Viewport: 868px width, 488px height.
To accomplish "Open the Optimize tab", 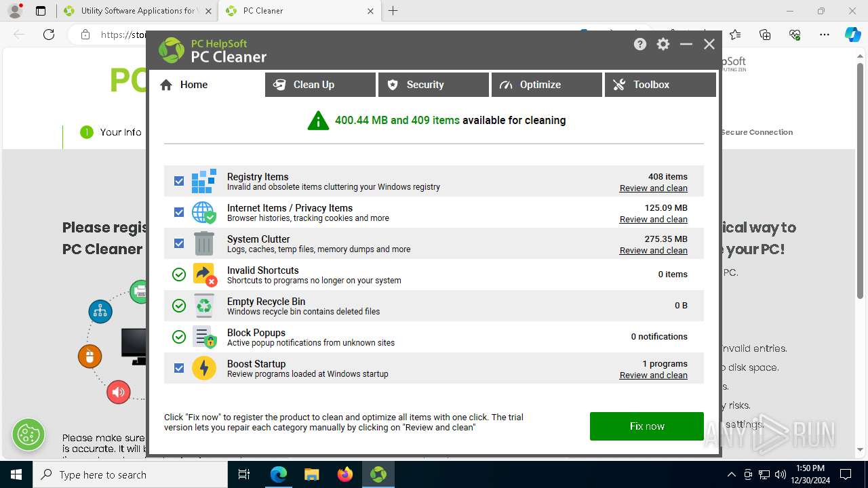I will 547,85.
